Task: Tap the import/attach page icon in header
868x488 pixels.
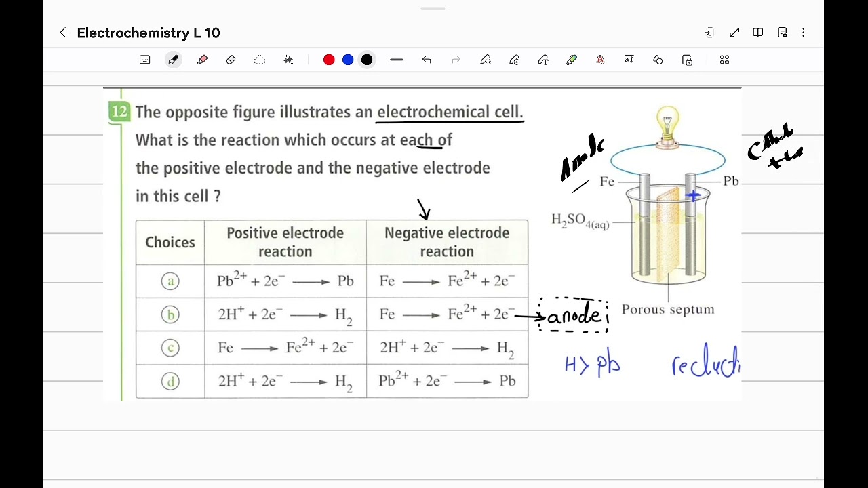Action: 709,33
